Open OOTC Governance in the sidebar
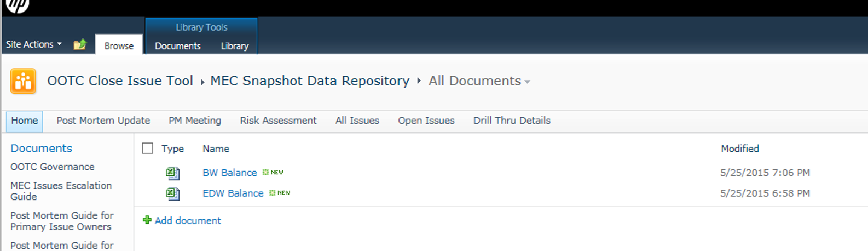Viewport: 868px width, 251px height. (52, 167)
